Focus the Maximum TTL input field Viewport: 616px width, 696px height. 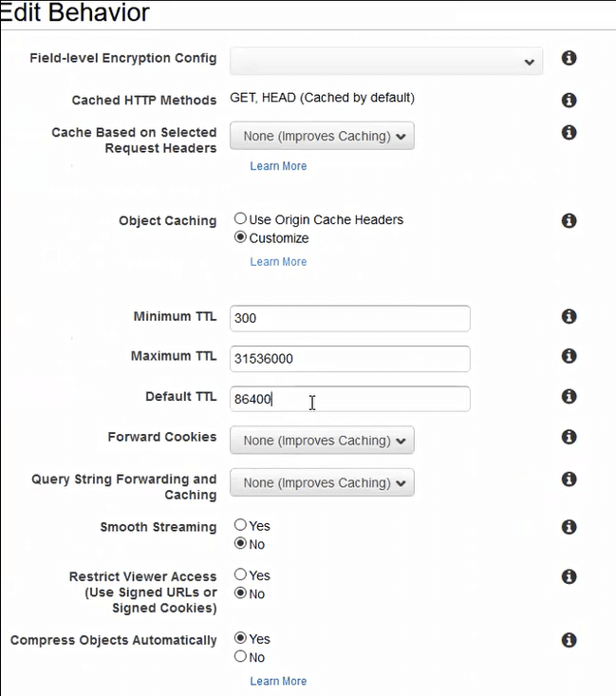pyautogui.click(x=349, y=358)
